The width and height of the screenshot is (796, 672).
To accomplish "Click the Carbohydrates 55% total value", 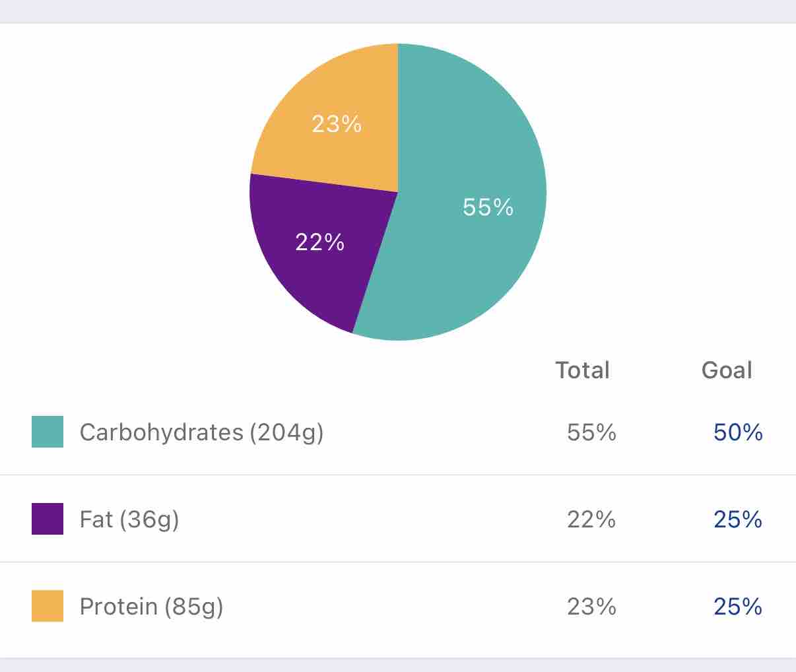I will [x=591, y=432].
